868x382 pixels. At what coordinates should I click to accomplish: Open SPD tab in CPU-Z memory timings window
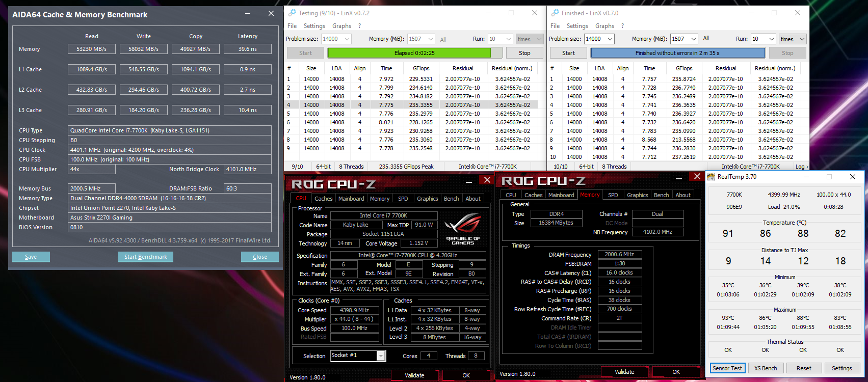tap(613, 195)
